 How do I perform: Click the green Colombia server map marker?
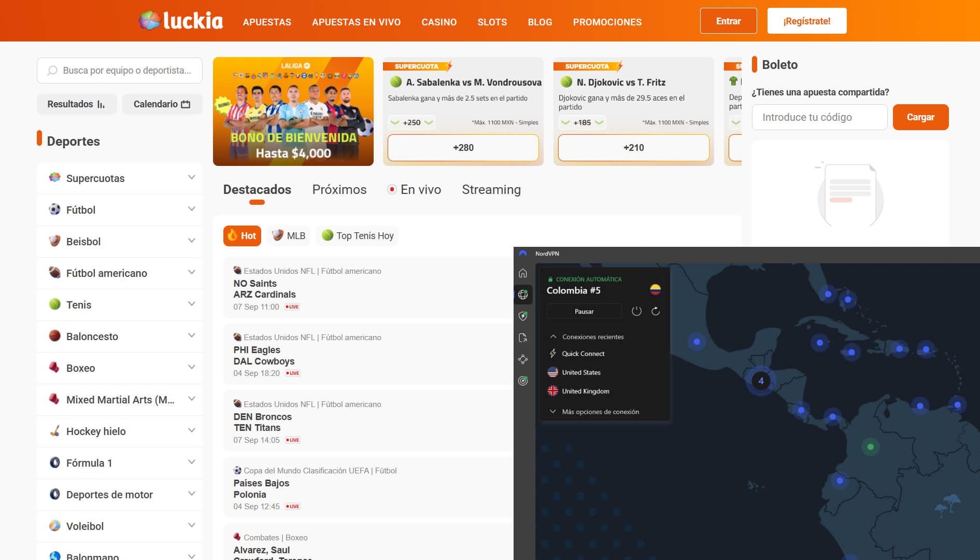click(x=870, y=447)
